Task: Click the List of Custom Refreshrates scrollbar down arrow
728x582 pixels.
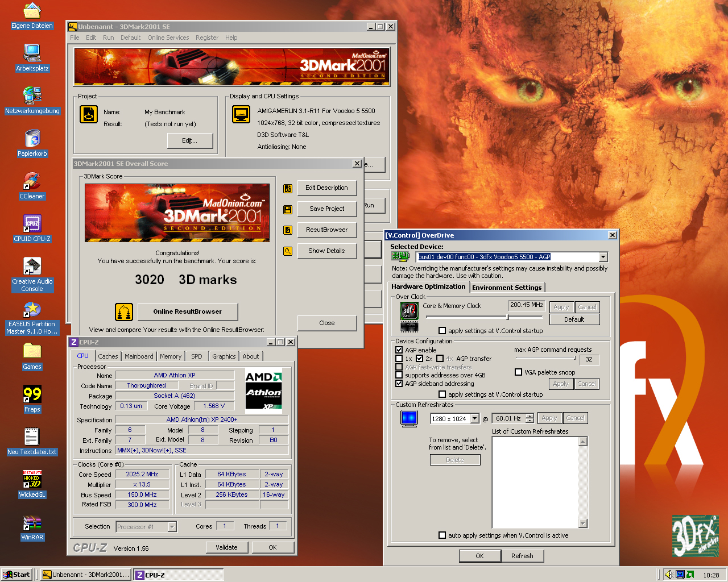Action: click(582, 523)
